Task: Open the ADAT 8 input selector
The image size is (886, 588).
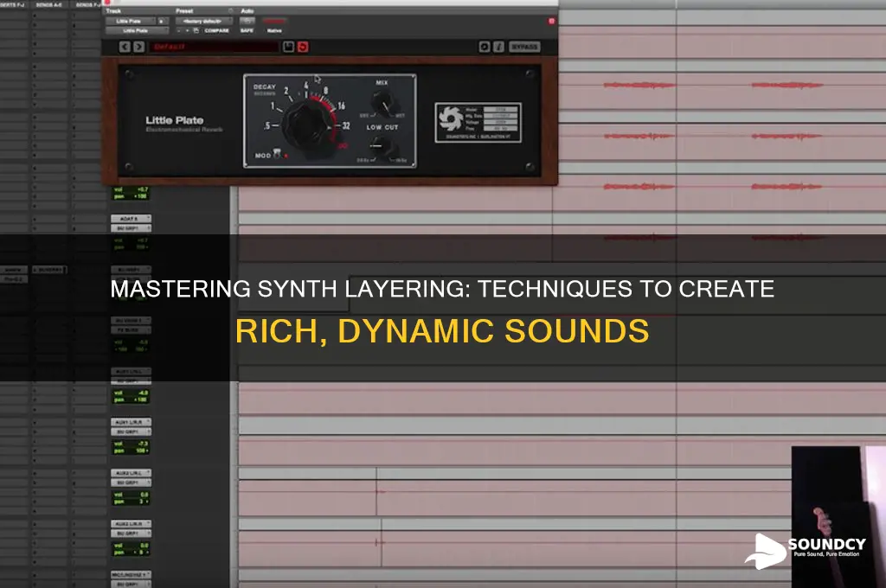Action: 131,219
